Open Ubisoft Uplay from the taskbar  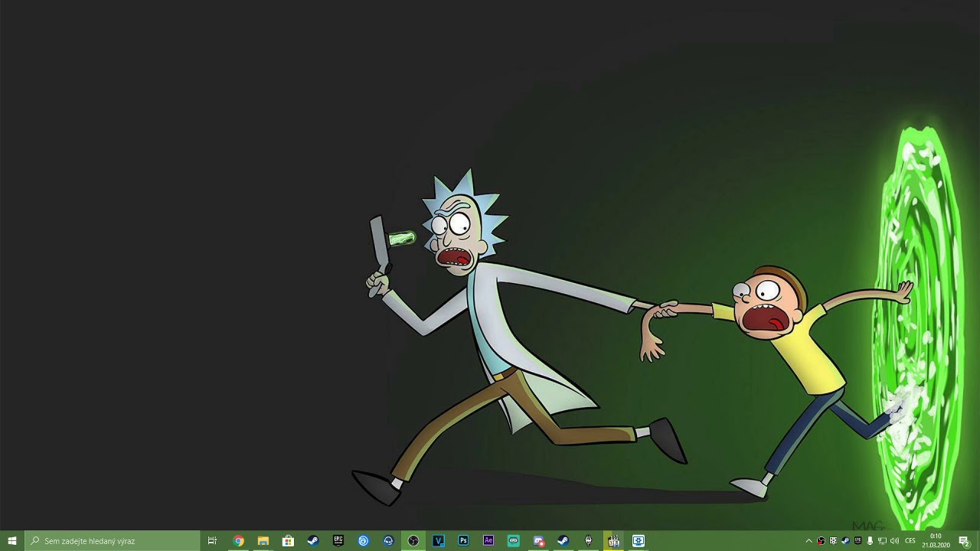coord(363,540)
